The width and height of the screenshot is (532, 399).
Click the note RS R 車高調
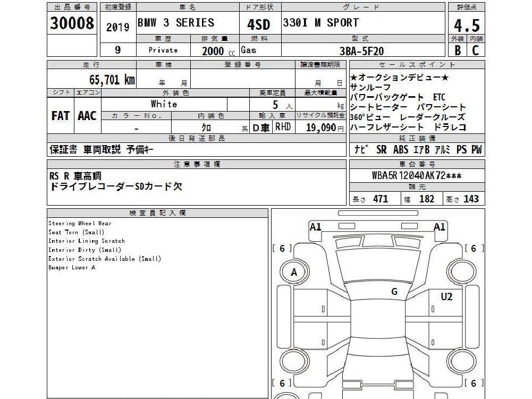pyautogui.click(x=75, y=176)
